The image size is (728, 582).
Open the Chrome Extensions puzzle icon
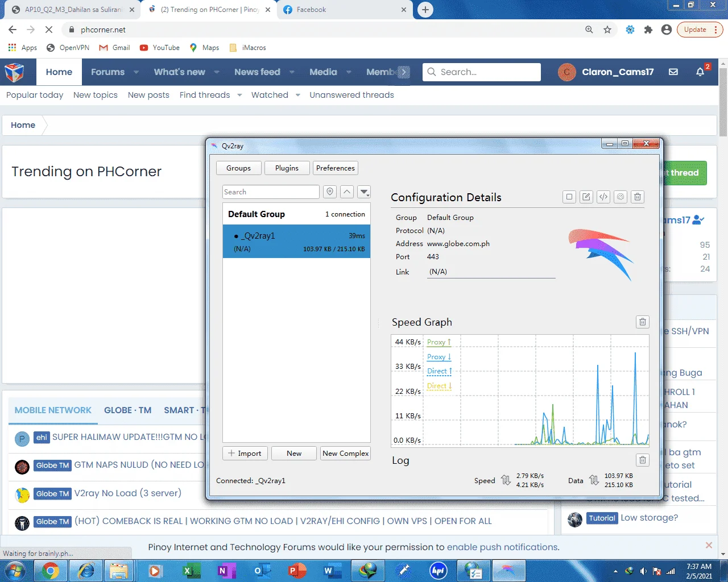coord(648,30)
